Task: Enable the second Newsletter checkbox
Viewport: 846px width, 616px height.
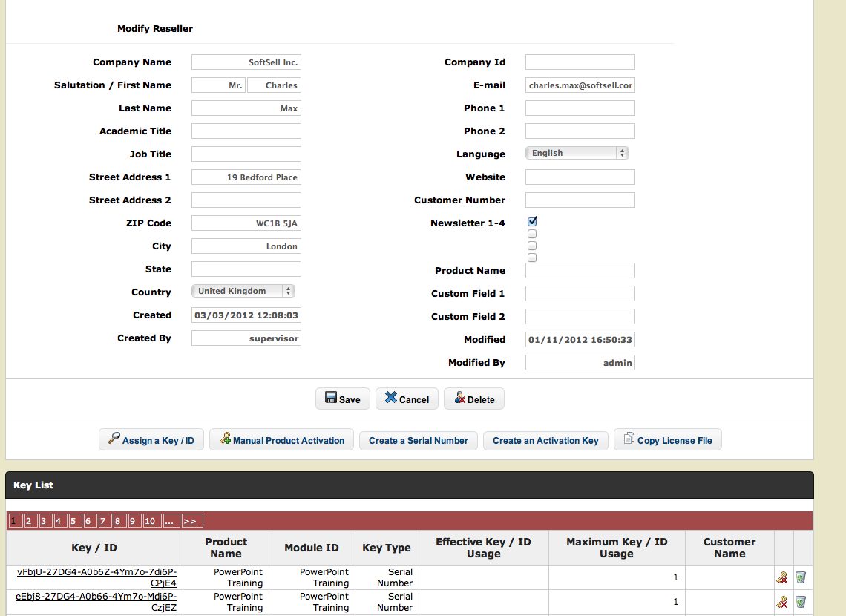Action: pos(532,234)
